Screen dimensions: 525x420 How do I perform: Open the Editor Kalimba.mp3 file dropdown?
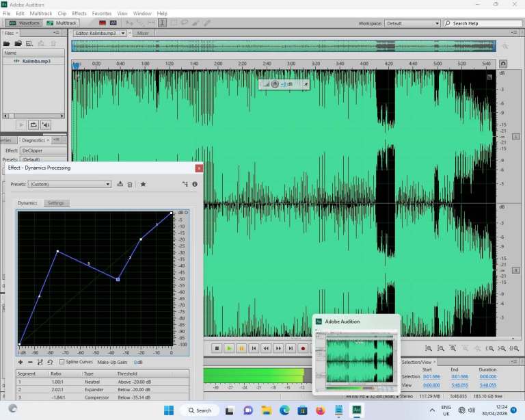pos(123,33)
